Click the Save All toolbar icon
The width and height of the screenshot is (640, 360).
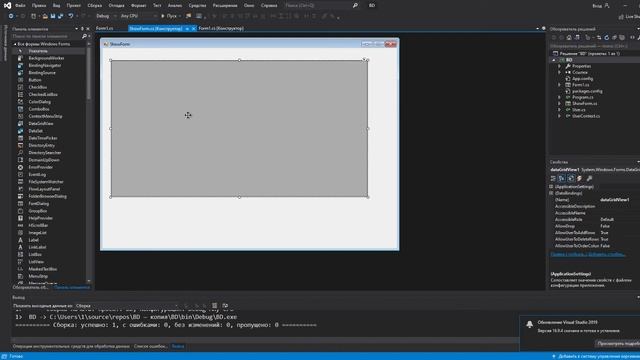[x=60, y=16]
